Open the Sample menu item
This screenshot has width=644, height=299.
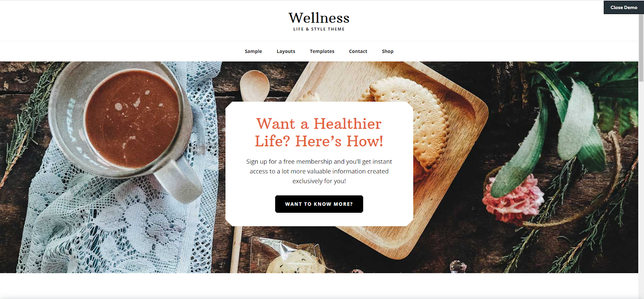(253, 51)
